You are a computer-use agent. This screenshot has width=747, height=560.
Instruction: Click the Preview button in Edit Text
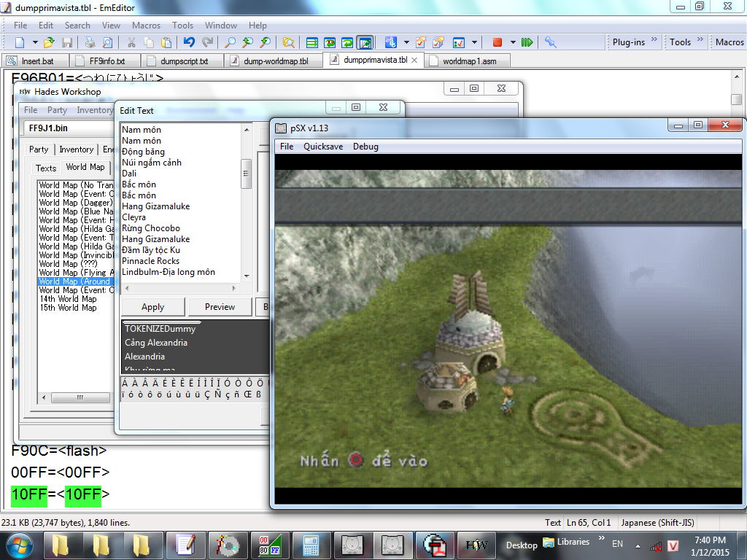(x=220, y=307)
